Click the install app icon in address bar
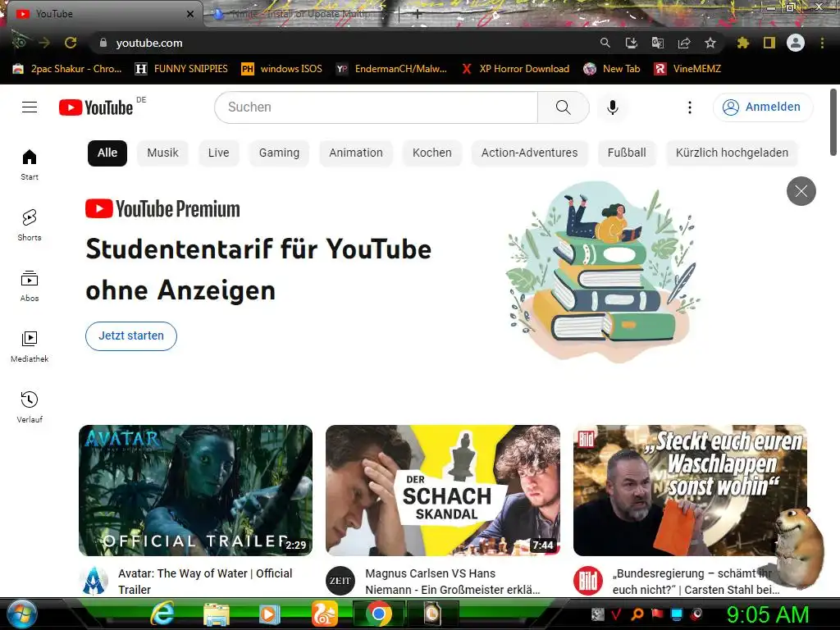This screenshot has height=630, width=840. coord(632,43)
